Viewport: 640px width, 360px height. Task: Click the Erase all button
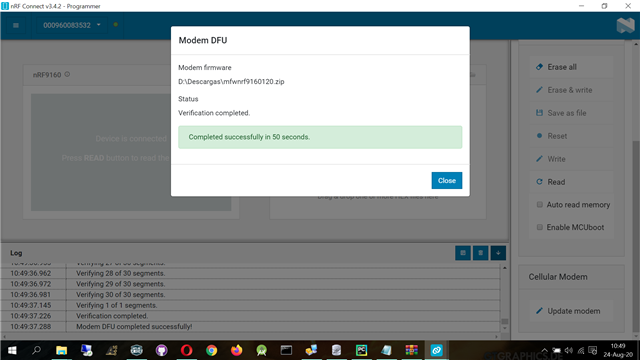(x=571, y=67)
